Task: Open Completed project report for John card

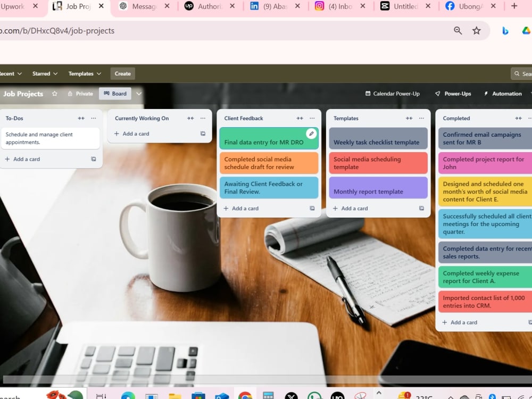Action: click(485, 163)
